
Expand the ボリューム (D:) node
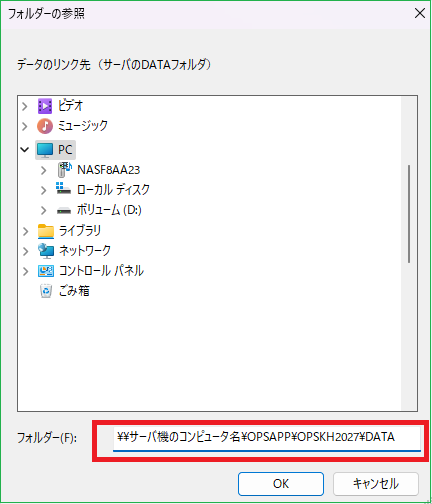44,210
